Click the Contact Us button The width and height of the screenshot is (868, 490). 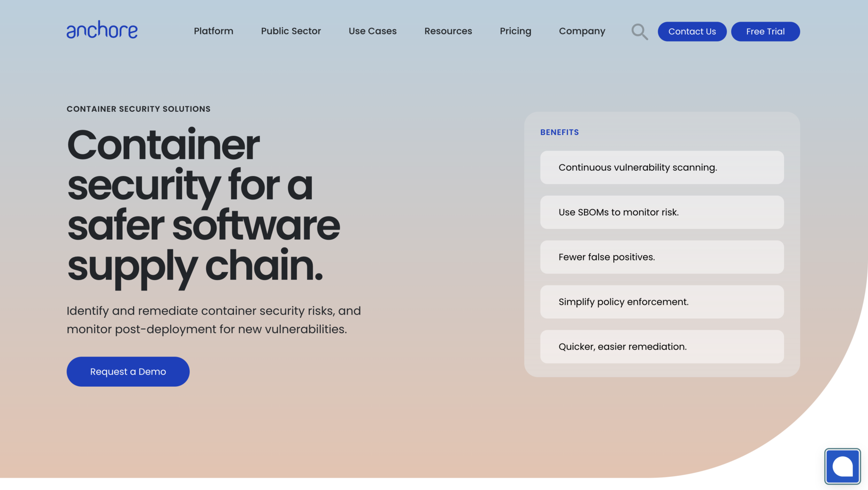point(692,31)
